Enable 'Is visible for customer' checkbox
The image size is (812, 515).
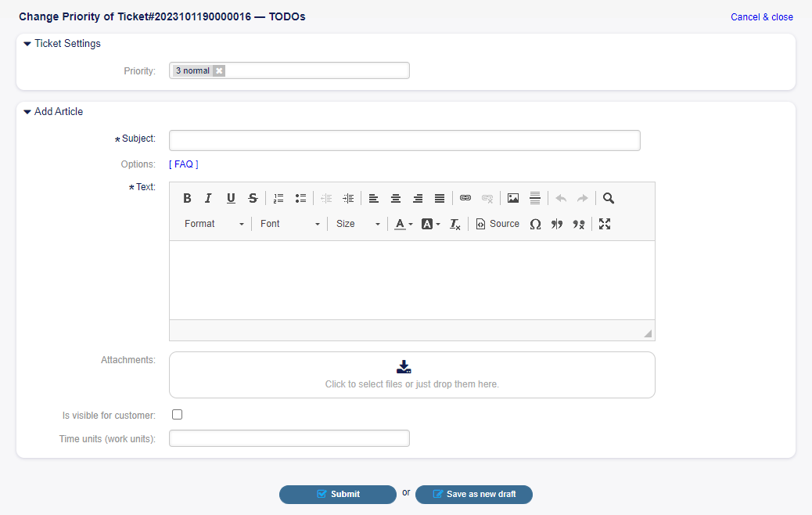pos(178,415)
